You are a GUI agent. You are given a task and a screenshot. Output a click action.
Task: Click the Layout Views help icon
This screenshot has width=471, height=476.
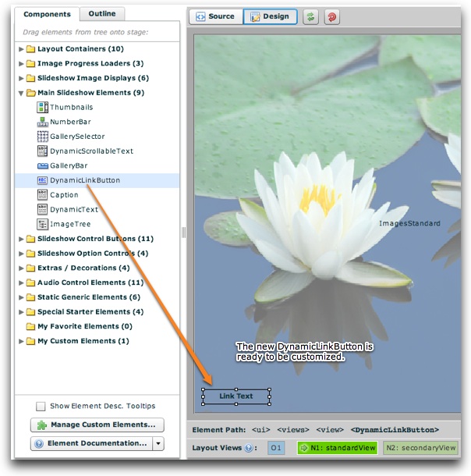(249, 448)
